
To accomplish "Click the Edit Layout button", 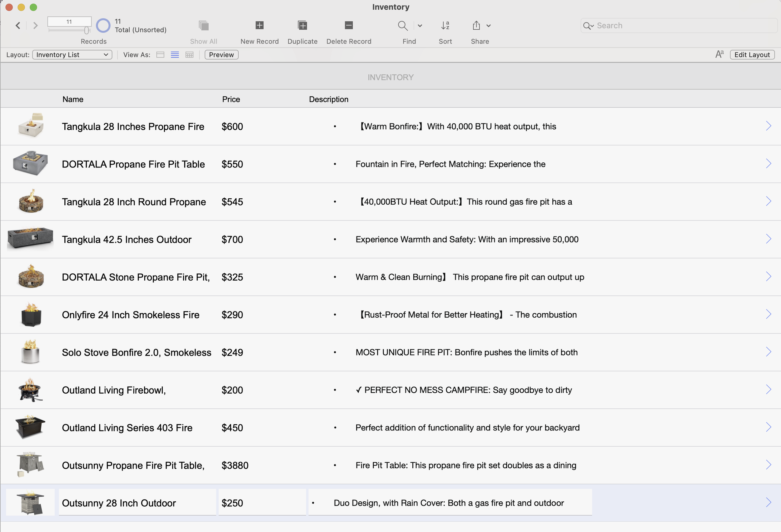I will pos(752,55).
